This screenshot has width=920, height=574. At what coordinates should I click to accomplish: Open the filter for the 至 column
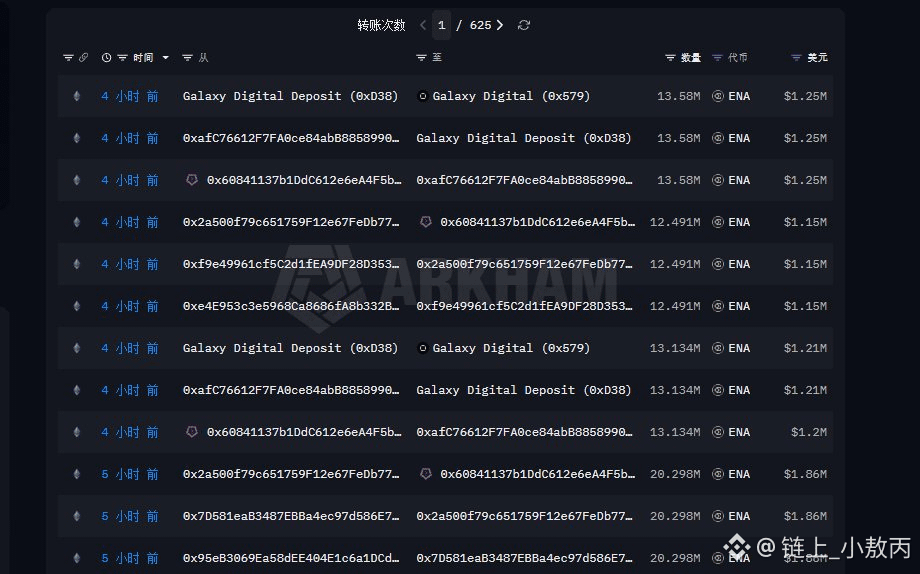[x=421, y=58]
